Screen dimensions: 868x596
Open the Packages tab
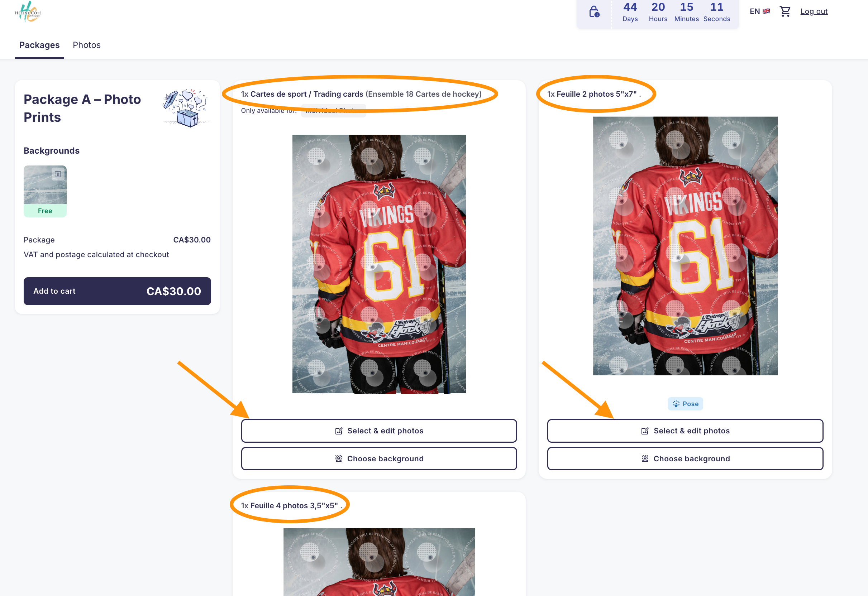click(39, 45)
